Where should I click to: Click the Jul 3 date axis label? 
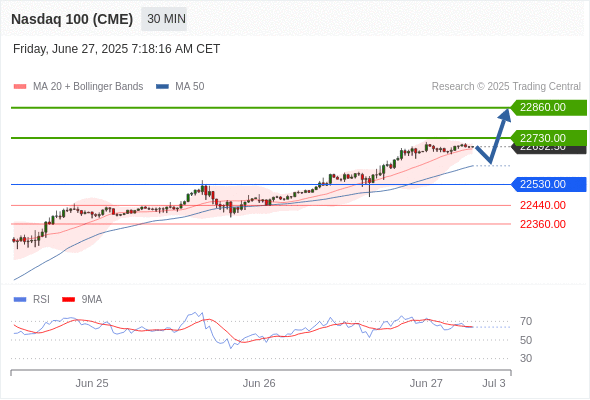click(494, 383)
